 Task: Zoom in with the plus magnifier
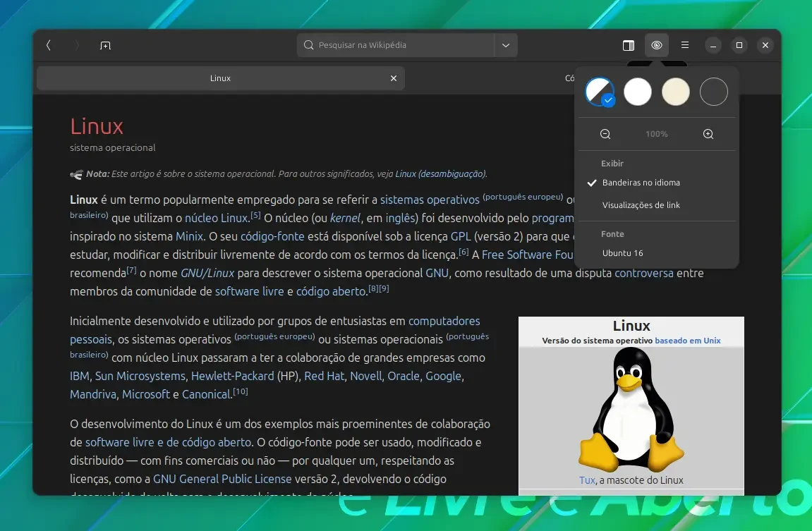point(708,134)
